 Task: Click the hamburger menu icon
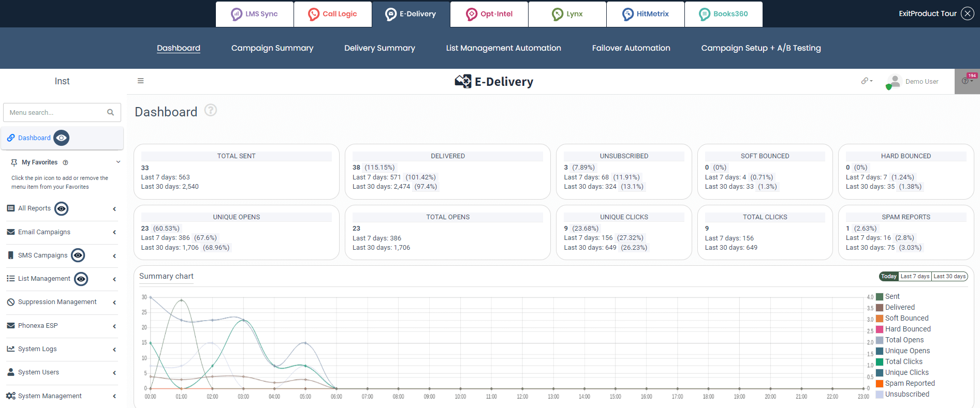click(140, 81)
